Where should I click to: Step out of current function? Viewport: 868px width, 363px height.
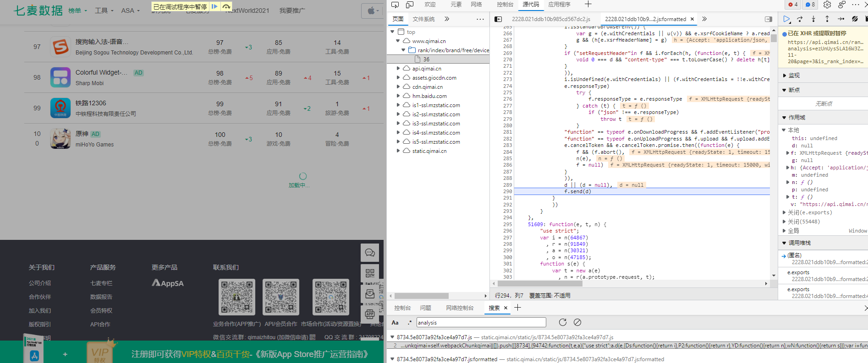827,19
